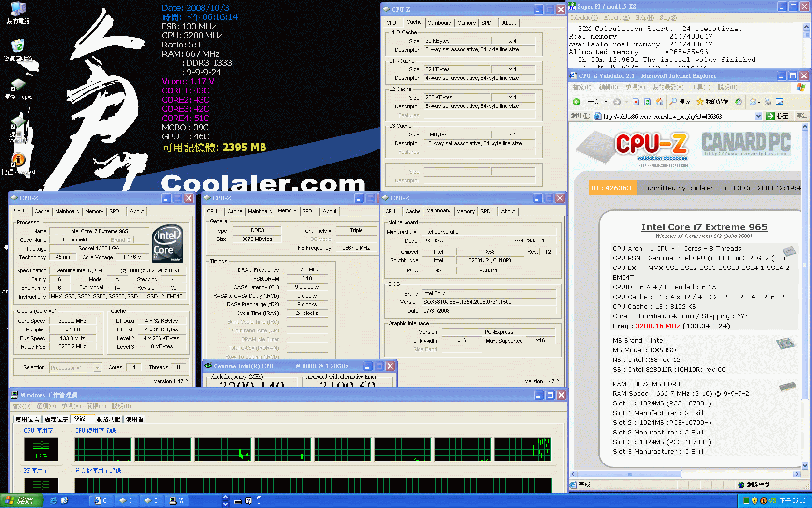Open IE Tools menu

[x=700, y=87]
